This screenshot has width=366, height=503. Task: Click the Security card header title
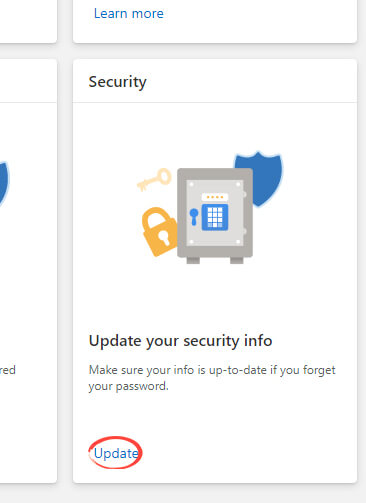[117, 82]
